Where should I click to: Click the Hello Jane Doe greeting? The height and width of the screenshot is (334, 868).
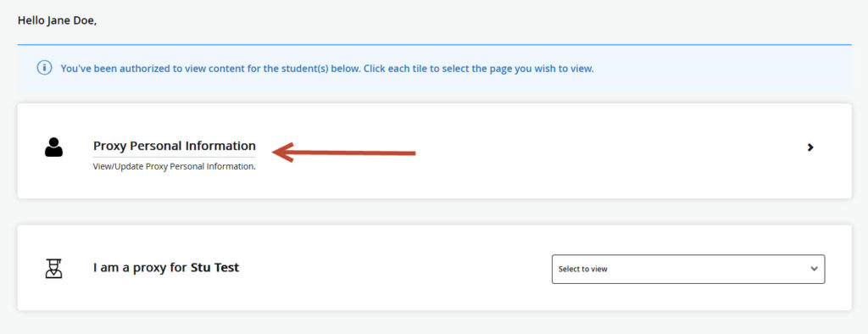pyautogui.click(x=57, y=20)
